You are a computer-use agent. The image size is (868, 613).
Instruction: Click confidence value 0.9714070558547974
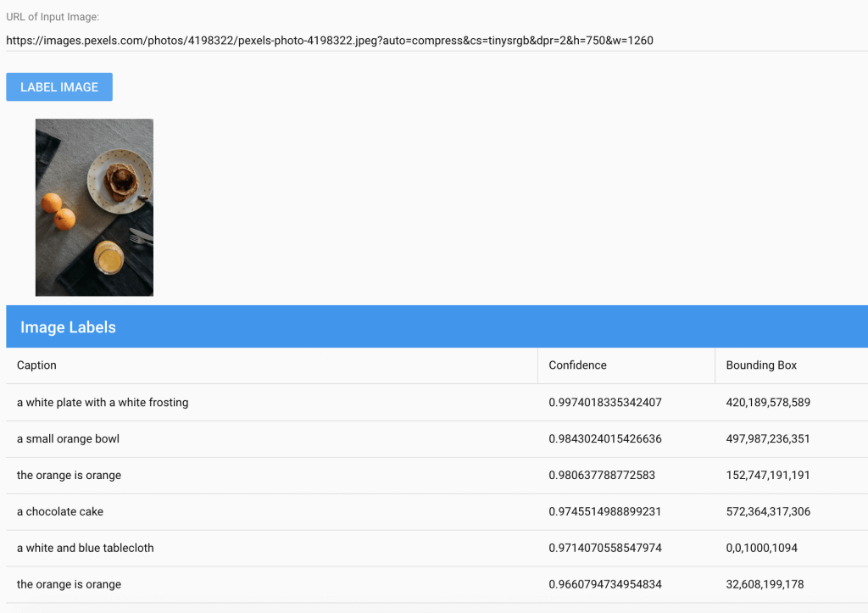point(605,548)
